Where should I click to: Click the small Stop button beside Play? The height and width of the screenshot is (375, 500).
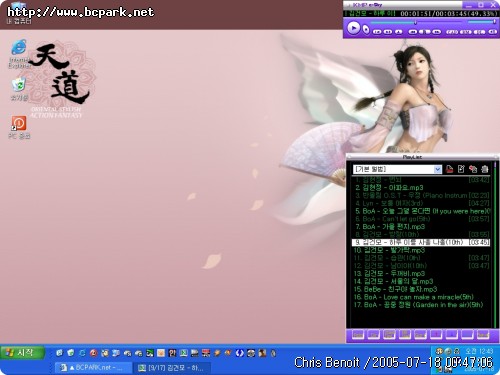point(366,30)
